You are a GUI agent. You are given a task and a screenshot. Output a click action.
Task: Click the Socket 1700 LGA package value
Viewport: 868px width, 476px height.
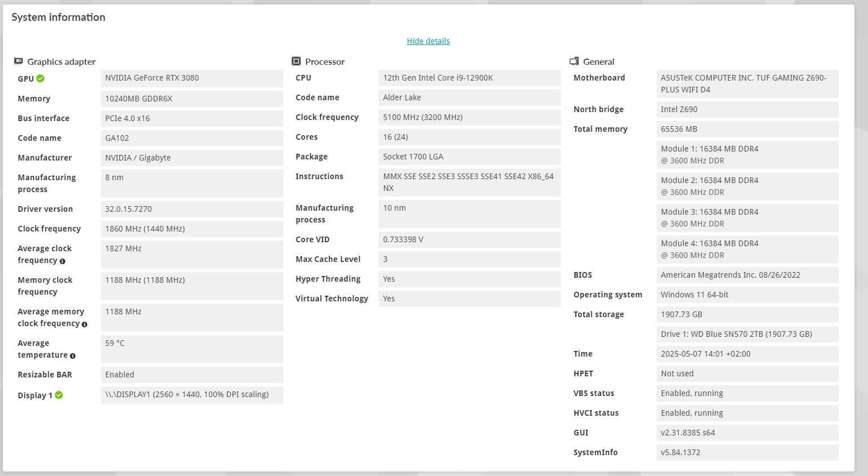[x=469, y=157]
